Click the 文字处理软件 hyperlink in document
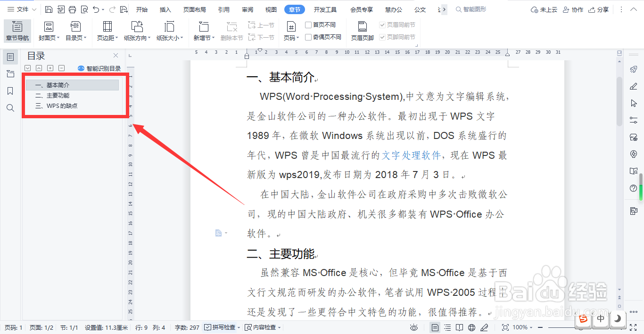The height and width of the screenshot is (334, 644). (x=411, y=155)
